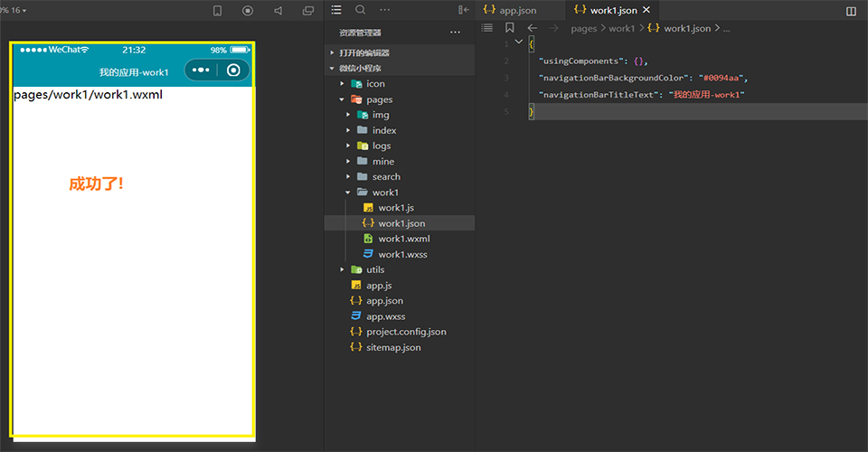Click the 我的应用-work1 string value in editor

point(706,95)
